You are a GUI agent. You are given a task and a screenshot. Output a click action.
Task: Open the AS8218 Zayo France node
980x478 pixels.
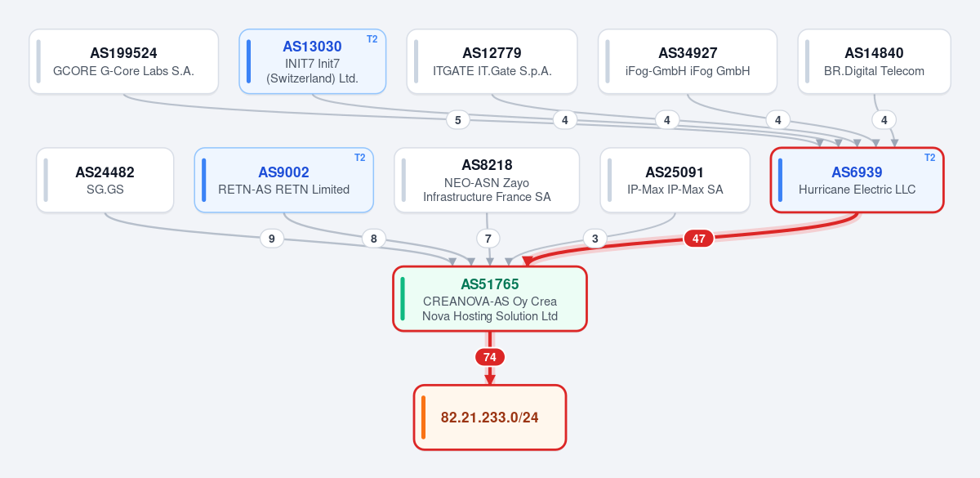(x=487, y=180)
